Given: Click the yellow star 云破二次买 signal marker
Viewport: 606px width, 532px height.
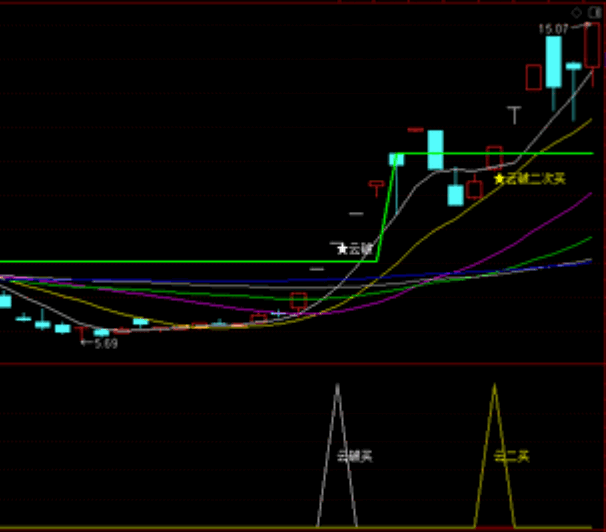Looking at the screenshot, I should (530, 179).
